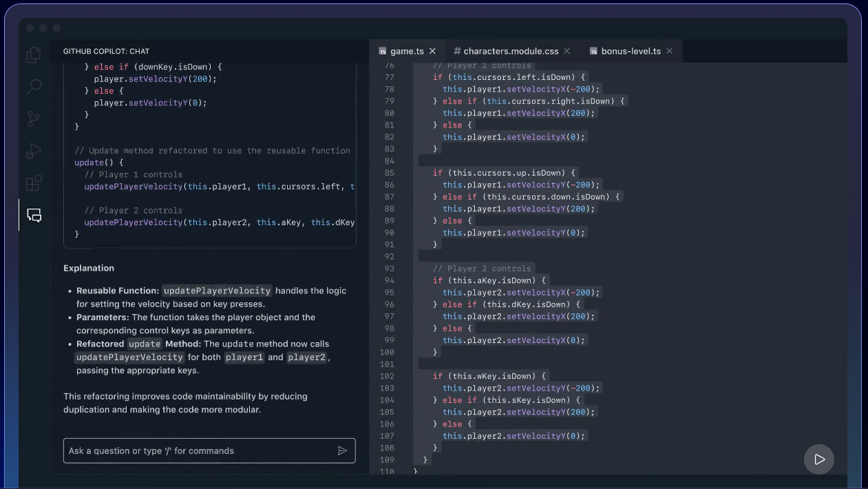
Task: Switch to the bonus-level.ts tab
Action: (631, 51)
